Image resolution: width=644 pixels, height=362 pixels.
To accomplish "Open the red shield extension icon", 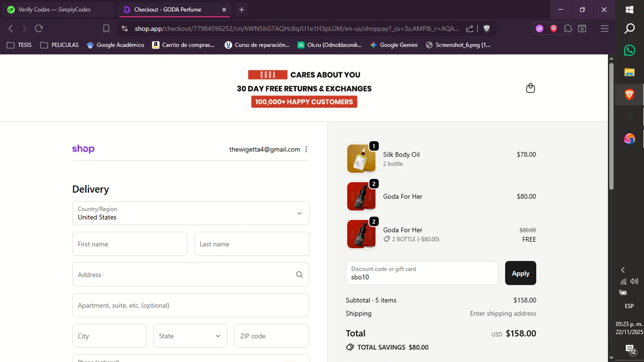I will 553,28.
